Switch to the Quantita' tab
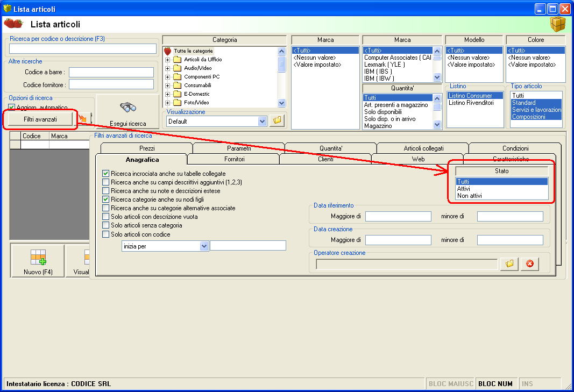The height and width of the screenshot is (392, 574). [331, 148]
